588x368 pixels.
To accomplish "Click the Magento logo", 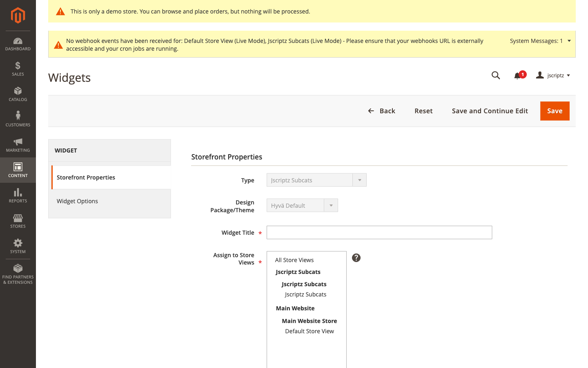I will 18,15.
